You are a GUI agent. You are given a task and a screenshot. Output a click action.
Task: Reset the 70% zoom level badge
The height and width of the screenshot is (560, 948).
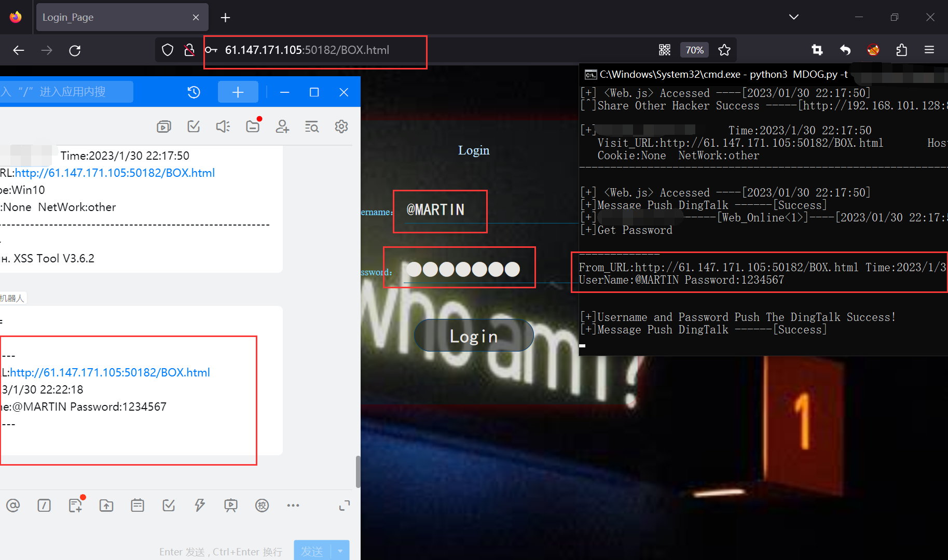tap(694, 50)
